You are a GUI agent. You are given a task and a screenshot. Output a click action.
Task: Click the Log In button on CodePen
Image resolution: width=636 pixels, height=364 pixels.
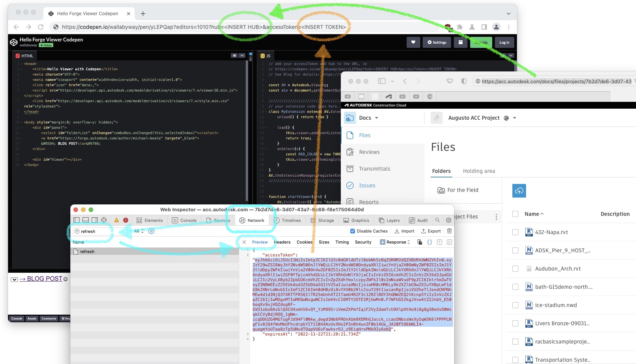coord(504,42)
